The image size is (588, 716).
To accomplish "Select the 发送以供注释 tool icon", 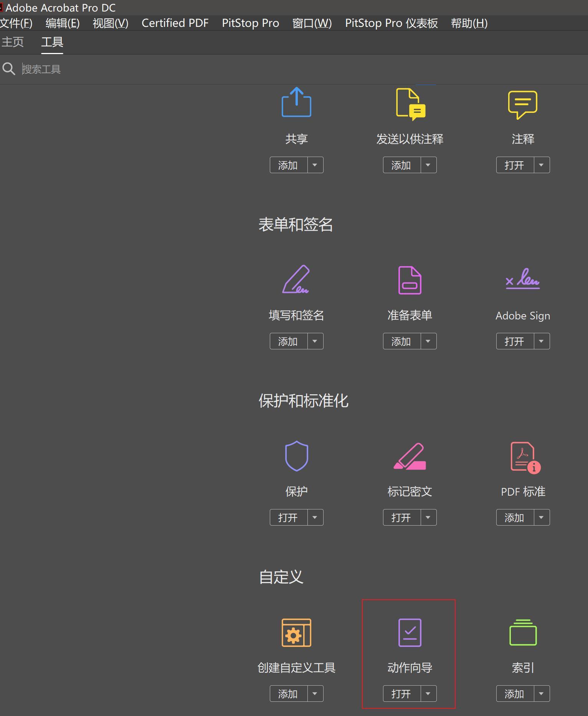I will (411, 104).
